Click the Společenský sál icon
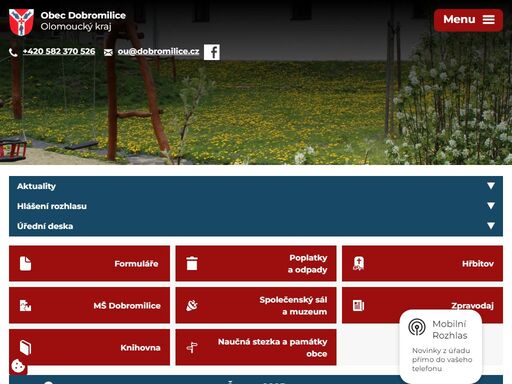512x384 pixels. 192,305
